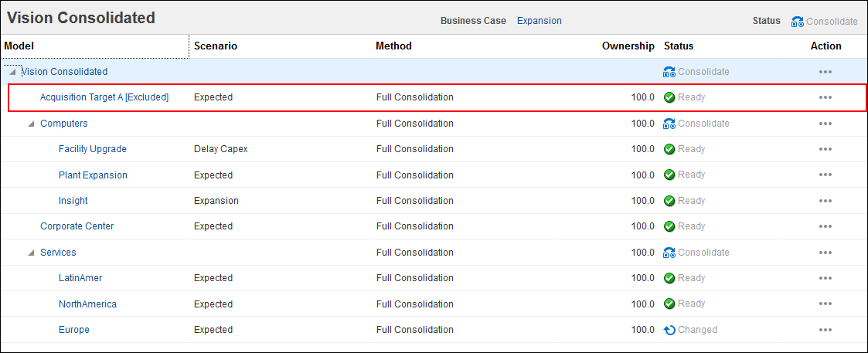Click the Ownership column header
This screenshot has height=353, width=868.
tap(628, 46)
